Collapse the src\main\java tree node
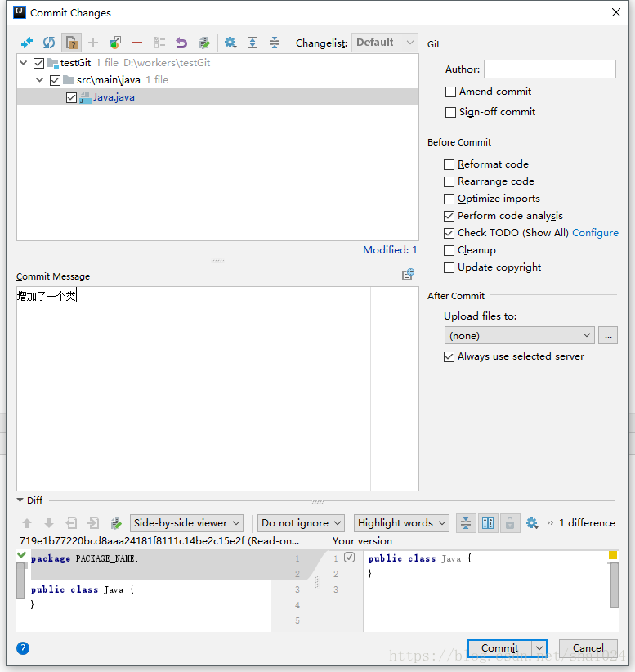 point(39,80)
